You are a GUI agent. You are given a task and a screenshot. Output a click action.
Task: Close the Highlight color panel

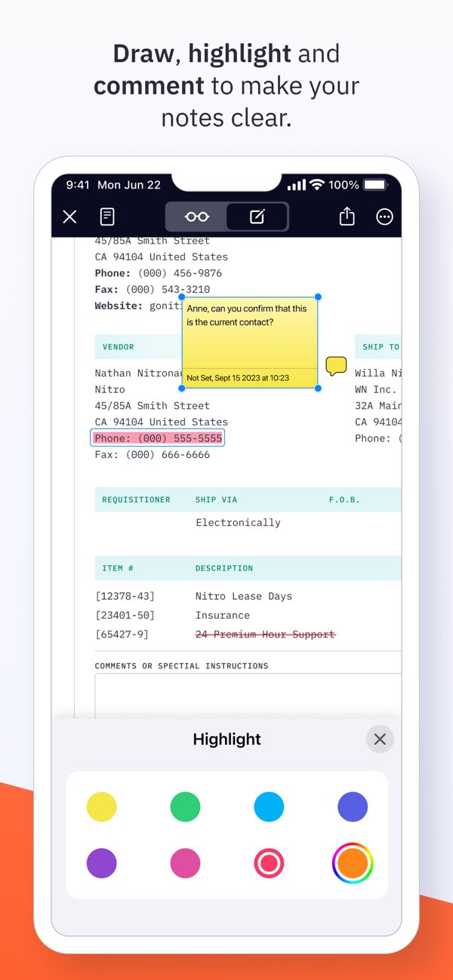(380, 739)
